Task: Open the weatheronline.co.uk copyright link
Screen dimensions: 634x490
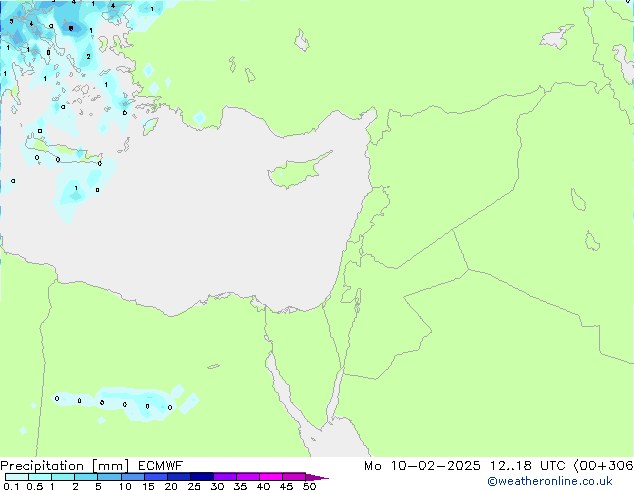Action: click(550, 481)
